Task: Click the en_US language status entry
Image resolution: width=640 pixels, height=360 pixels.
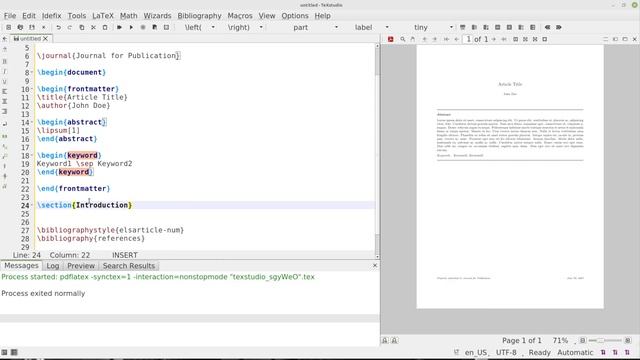Action: pyautogui.click(x=476, y=352)
